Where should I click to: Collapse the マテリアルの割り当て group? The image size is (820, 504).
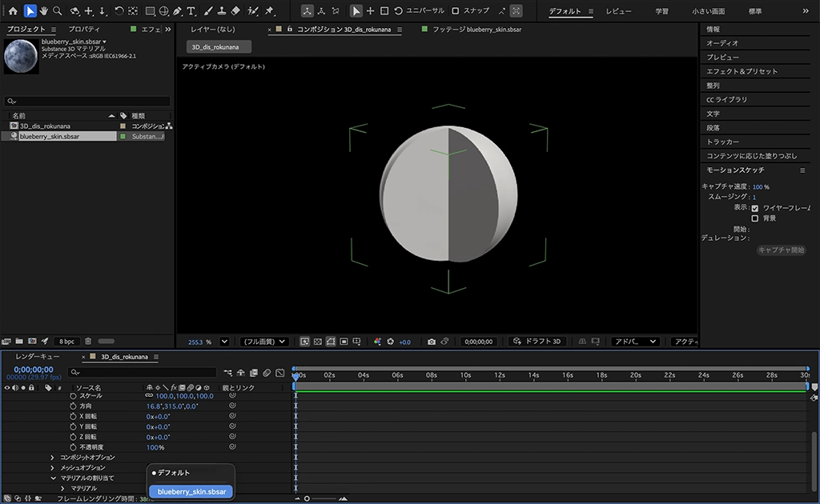pos(53,478)
